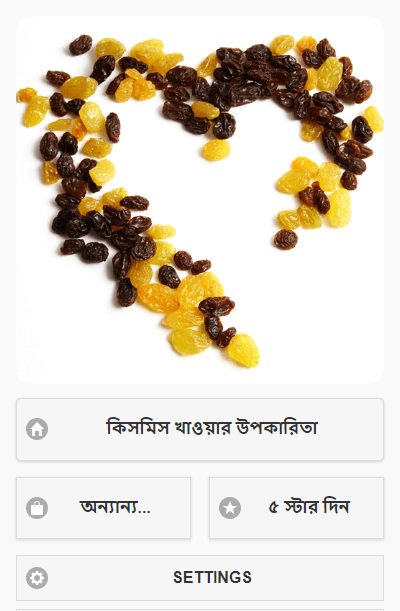Open the কিসমিস খাওয়ার উপকারিতা button
This screenshot has height=611, width=400.
200,429
